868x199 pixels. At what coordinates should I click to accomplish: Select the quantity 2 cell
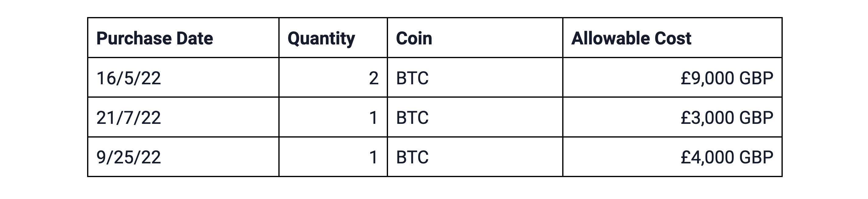point(373,78)
